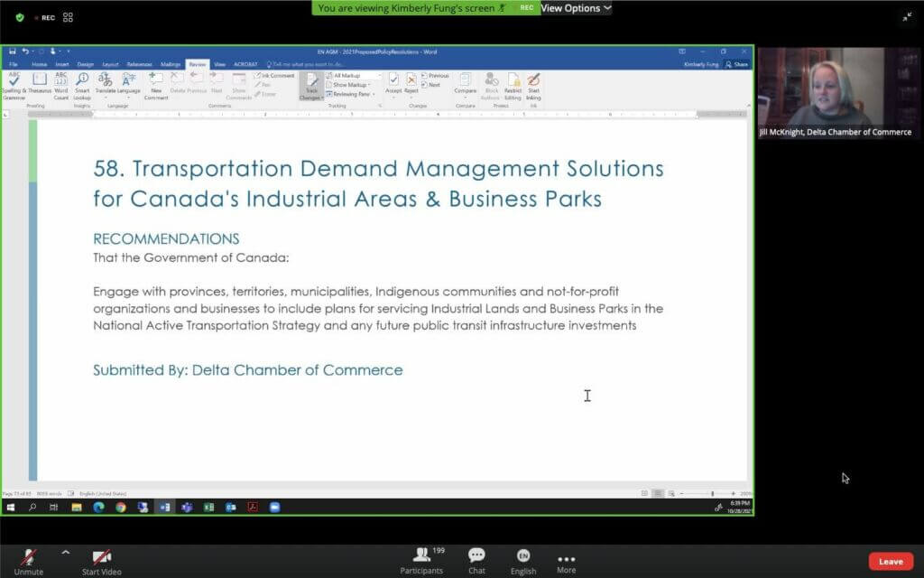Open the More menu in Zoom
The width and height of the screenshot is (924, 578).
point(567,563)
